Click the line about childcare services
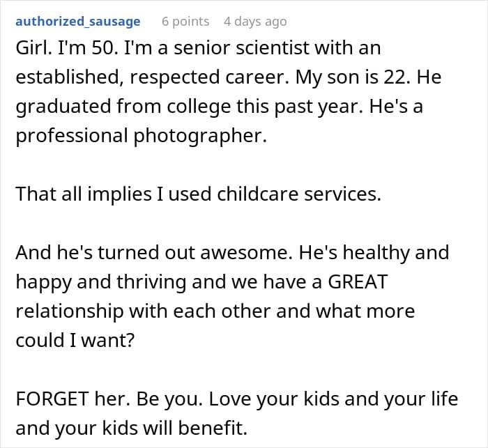Screen dimensions: 488x448 [x=199, y=194]
